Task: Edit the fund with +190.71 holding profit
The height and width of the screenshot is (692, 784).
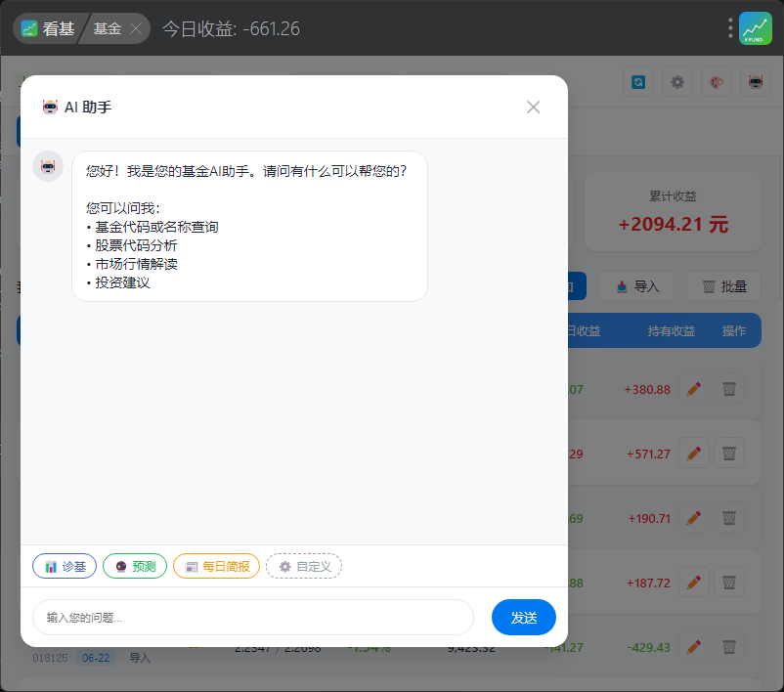Action: click(x=694, y=517)
